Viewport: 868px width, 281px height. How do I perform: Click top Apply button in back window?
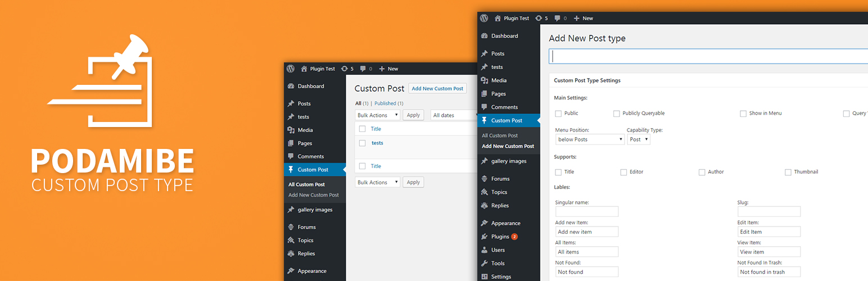[413, 115]
